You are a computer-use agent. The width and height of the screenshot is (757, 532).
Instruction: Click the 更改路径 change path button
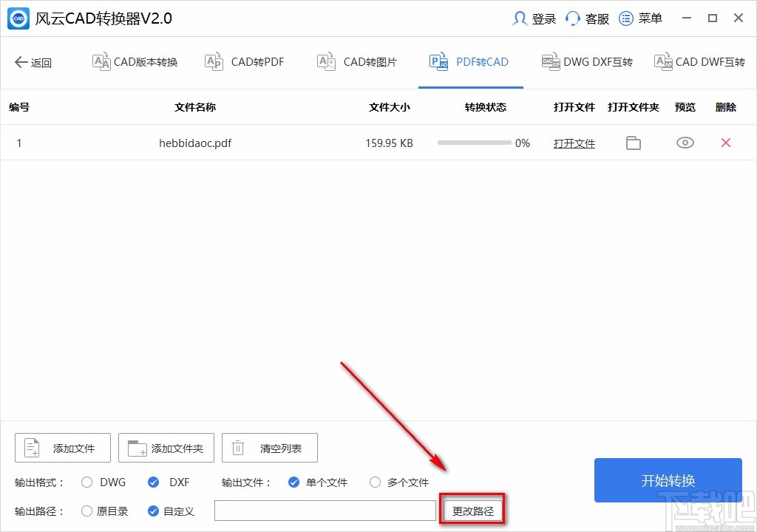point(472,508)
